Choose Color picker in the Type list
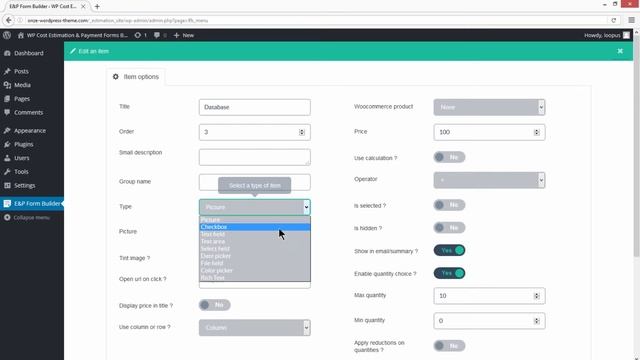Screen dimensions: 640x360 click(x=255, y=271)
